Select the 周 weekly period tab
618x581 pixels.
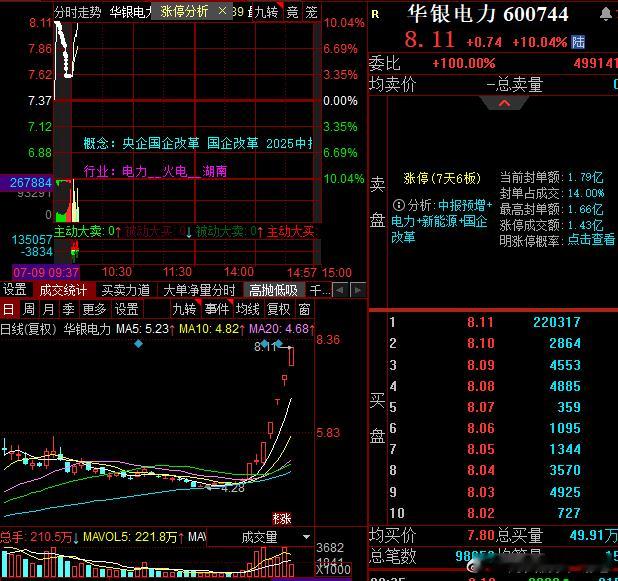28,309
